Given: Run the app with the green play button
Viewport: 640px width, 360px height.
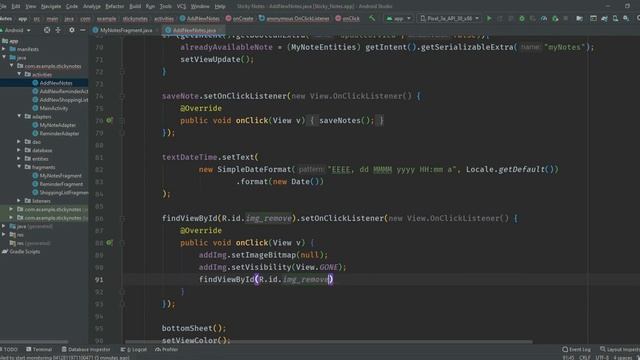Looking at the screenshot, I should click(489, 18).
